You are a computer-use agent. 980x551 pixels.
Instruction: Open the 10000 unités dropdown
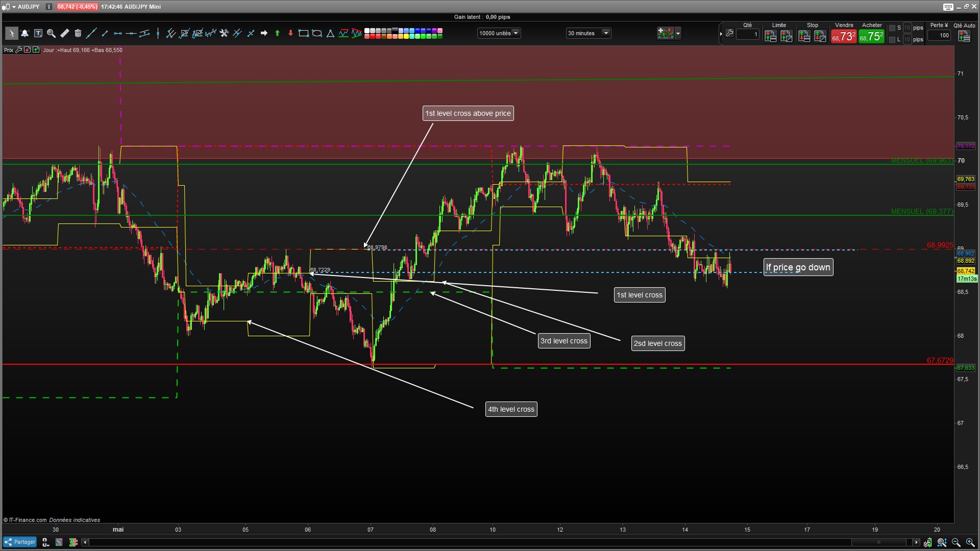pyautogui.click(x=516, y=33)
